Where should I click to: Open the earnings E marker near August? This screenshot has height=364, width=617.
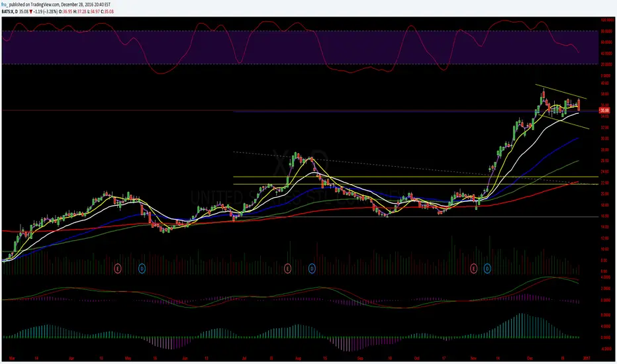point(287,269)
